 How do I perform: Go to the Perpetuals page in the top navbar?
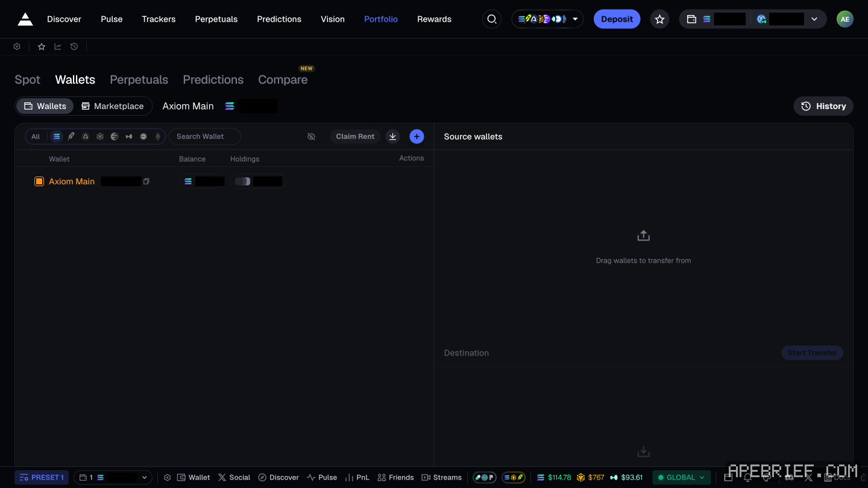[216, 19]
